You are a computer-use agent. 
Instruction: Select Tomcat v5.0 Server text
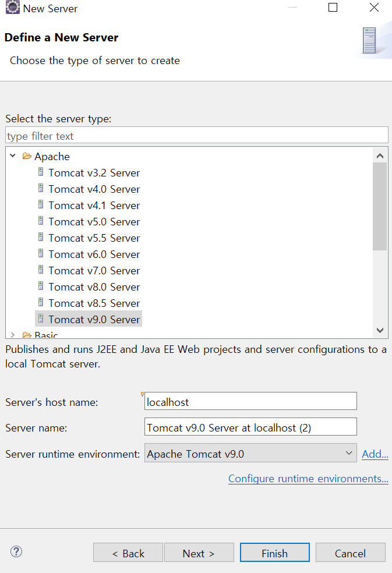pos(94,222)
